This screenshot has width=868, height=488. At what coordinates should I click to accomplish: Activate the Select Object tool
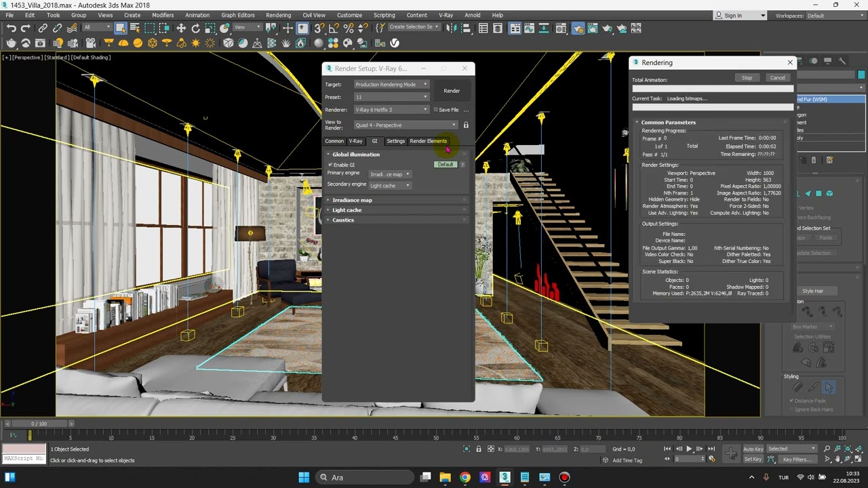pyautogui.click(x=121, y=28)
